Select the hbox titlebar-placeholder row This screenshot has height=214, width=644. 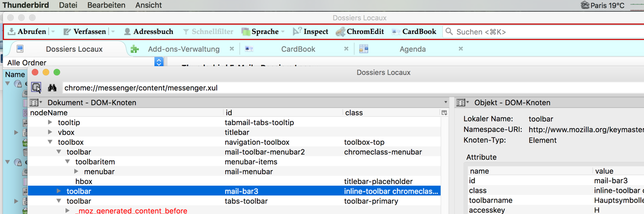point(234,181)
